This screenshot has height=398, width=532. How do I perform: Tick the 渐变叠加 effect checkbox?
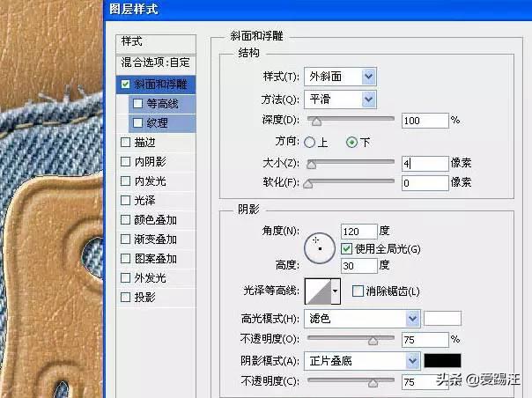coord(126,240)
